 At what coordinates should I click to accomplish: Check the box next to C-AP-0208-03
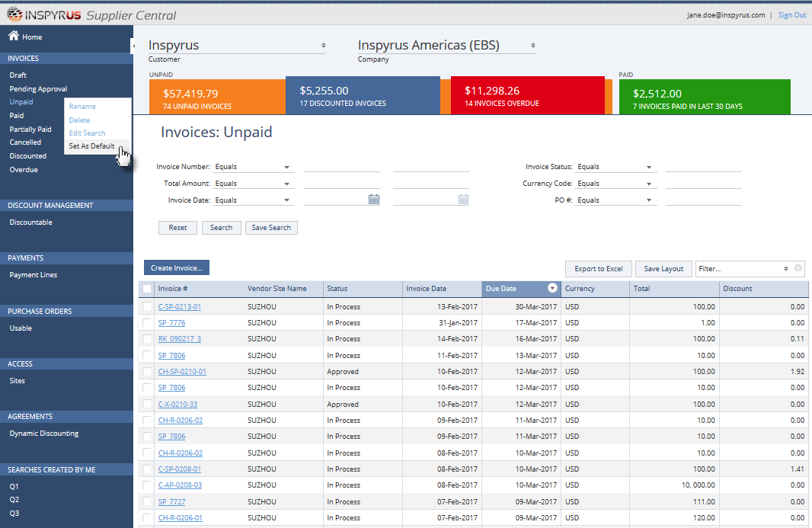147,485
